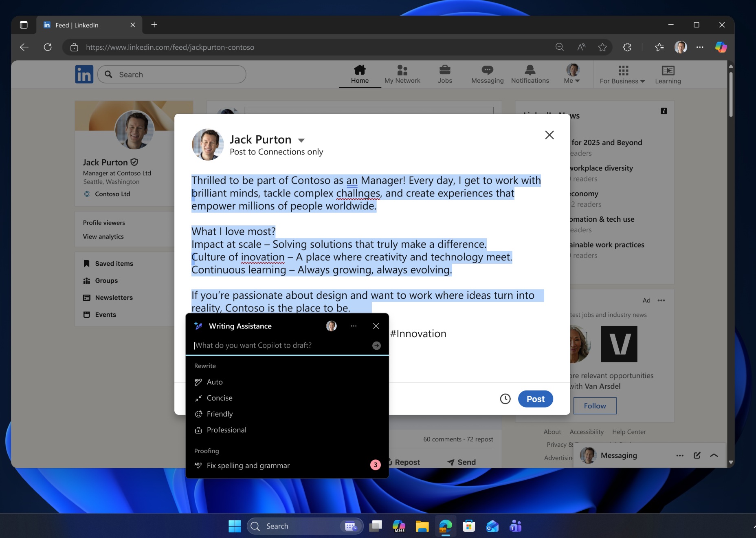The width and height of the screenshot is (756, 538).
Task: Open the Jobs section on LinkedIn
Action: click(x=445, y=73)
